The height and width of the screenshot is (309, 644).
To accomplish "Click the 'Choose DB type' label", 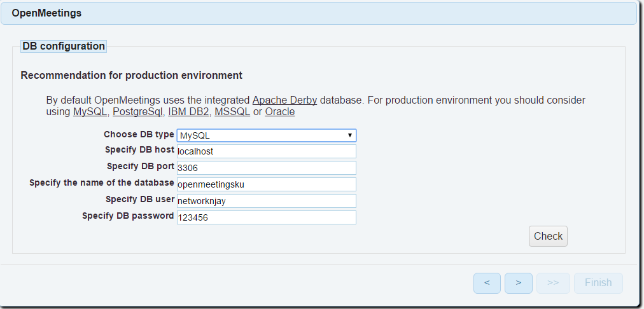I will click(139, 135).
